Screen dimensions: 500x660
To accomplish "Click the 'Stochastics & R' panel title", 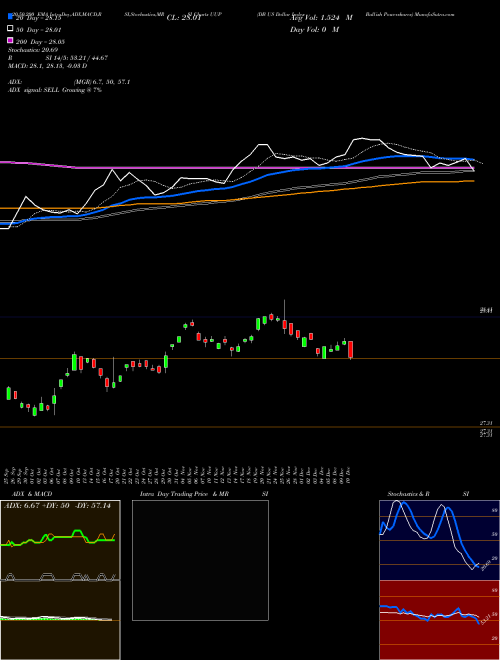I will (408, 494).
